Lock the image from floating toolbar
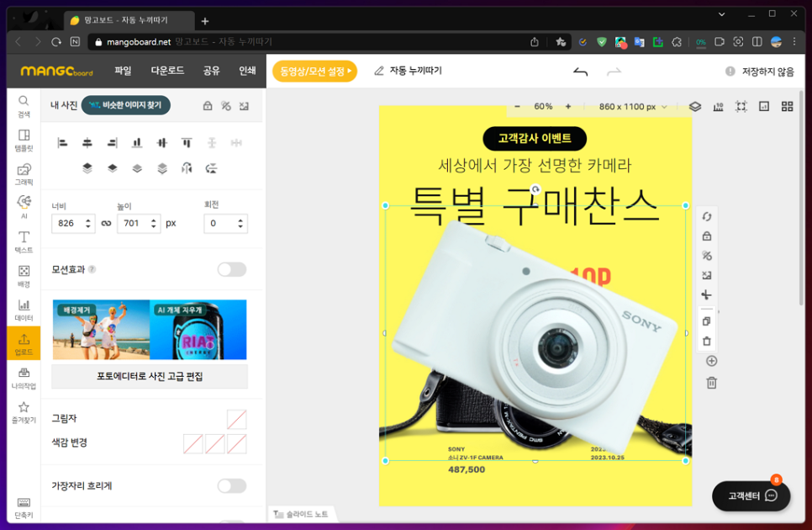812x530 pixels. tap(707, 236)
